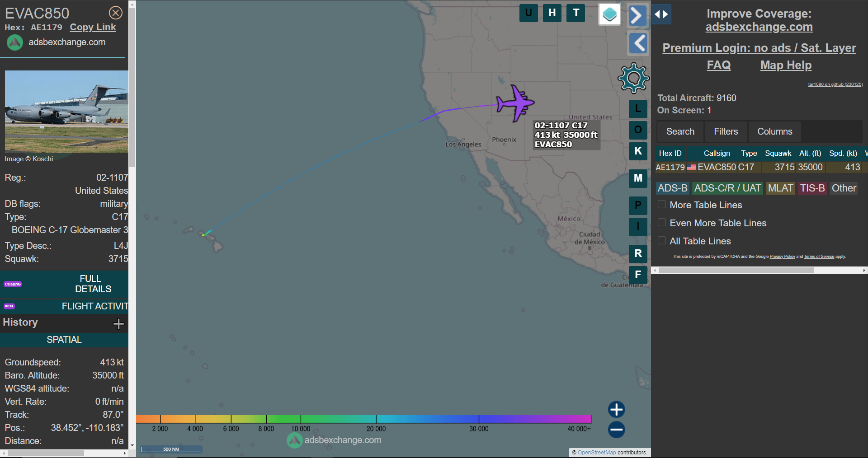Click the R map button
This screenshot has height=458, width=868.
point(638,254)
